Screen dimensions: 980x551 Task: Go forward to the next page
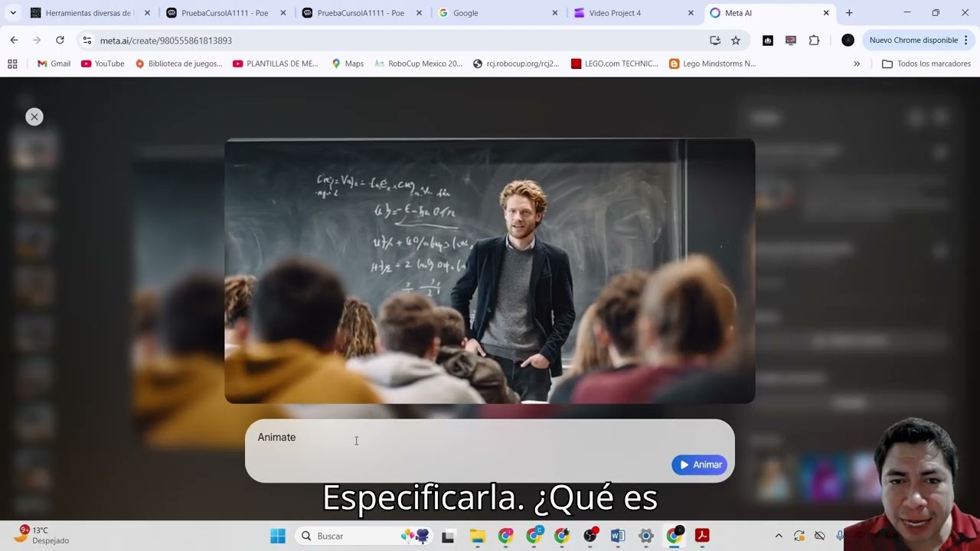(x=37, y=40)
